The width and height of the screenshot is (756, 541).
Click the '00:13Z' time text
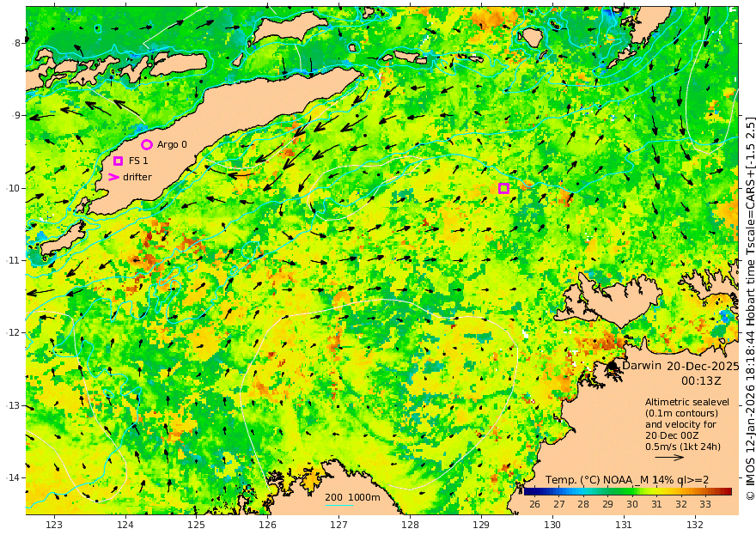tap(701, 381)
